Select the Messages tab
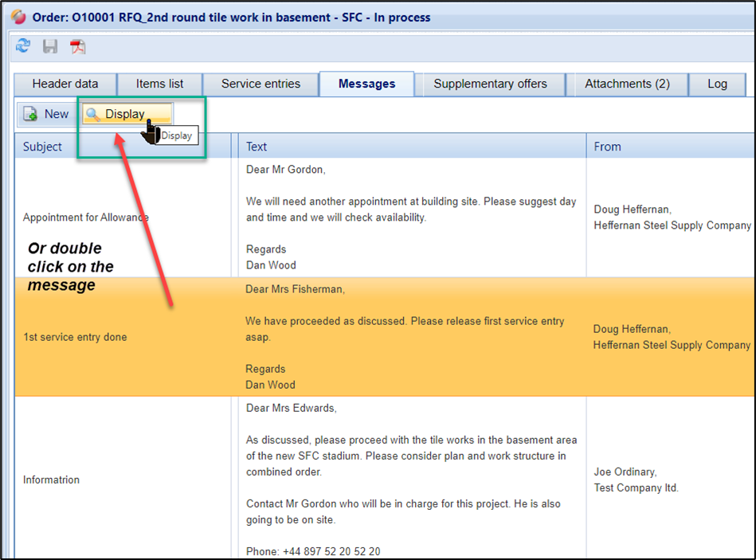This screenshot has height=560, width=756. pos(366,84)
